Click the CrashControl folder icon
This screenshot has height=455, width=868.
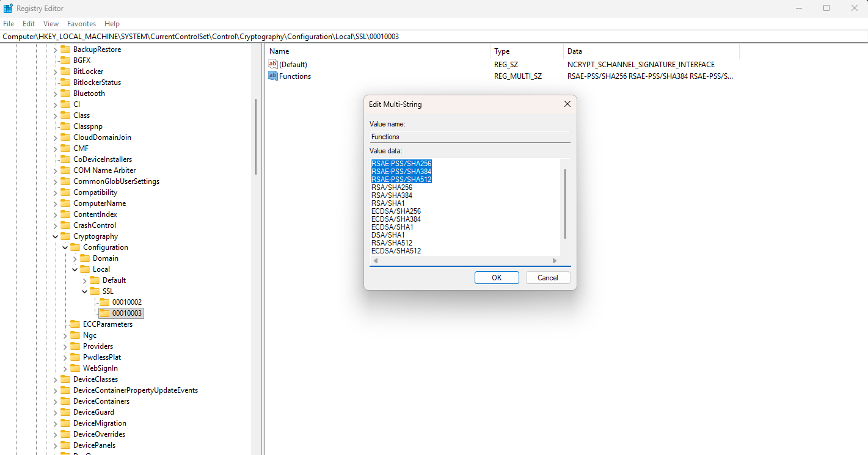65,225
